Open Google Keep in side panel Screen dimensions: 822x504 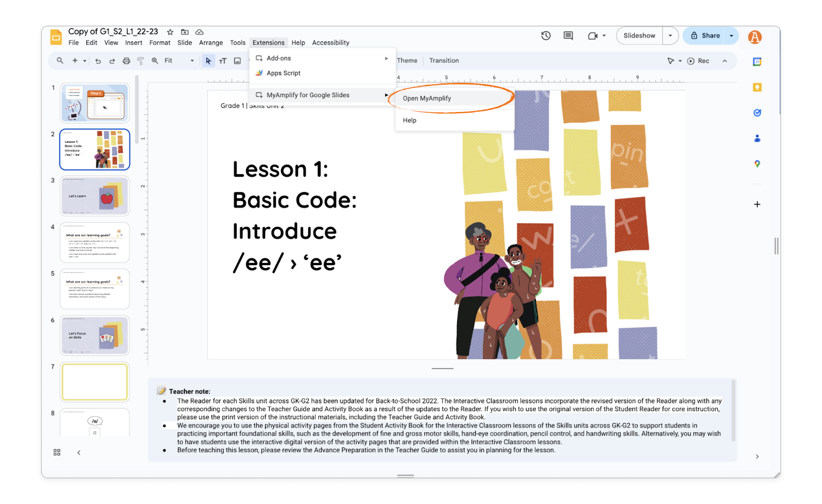(757, 87)
